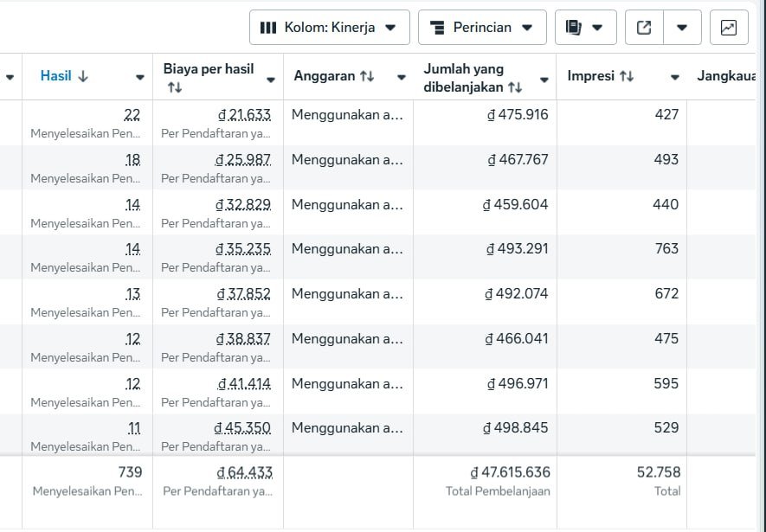The height and width of the screenshot is (532, 766).
Task: Click the cost per result ₫21.633
Action: coord(243,114)
